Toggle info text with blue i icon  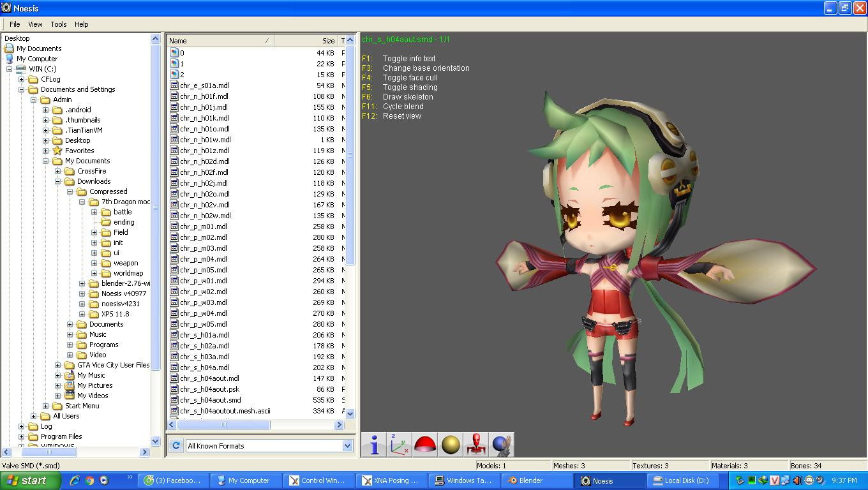point(375,445)
